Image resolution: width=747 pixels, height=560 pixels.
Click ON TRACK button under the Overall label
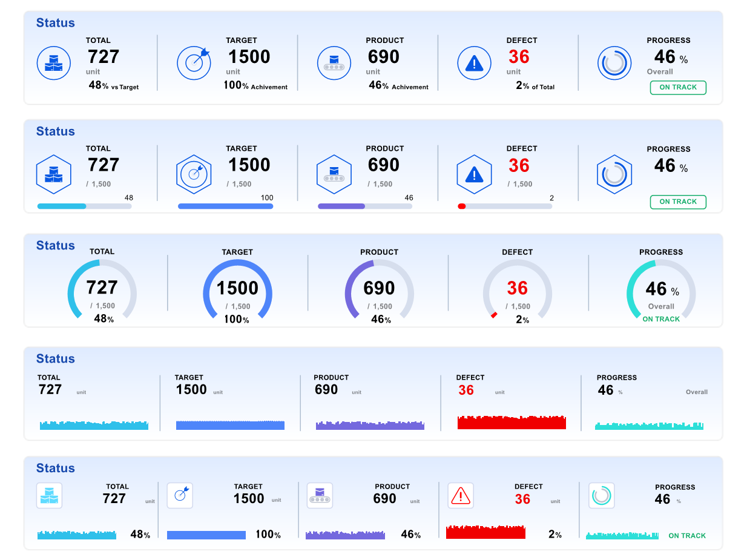(x=678, y=87)
